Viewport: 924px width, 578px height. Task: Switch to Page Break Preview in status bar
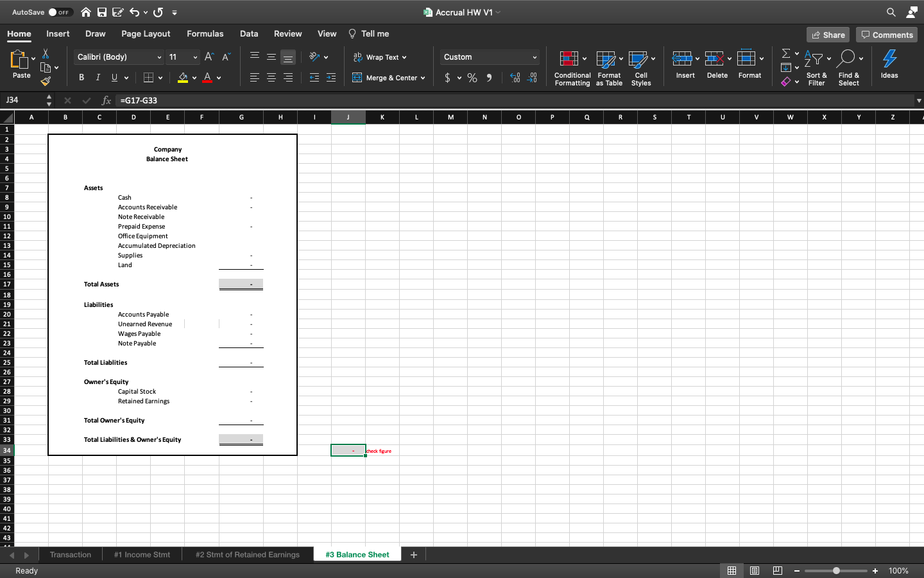[778, 570]
